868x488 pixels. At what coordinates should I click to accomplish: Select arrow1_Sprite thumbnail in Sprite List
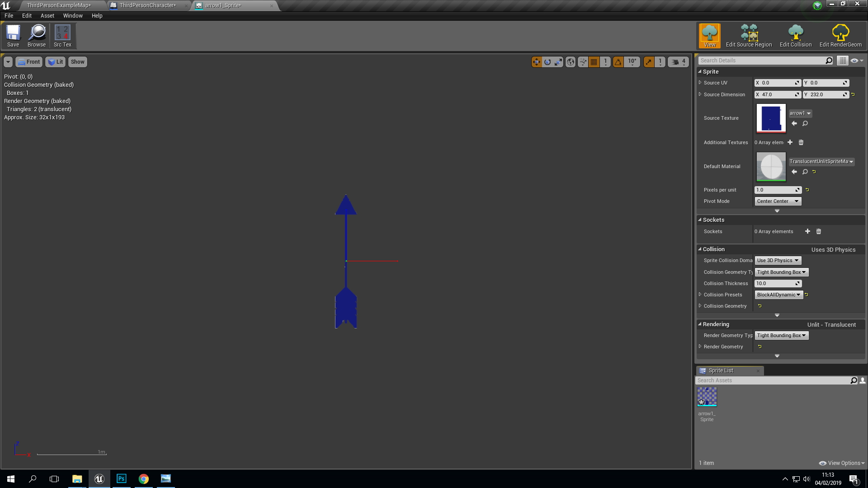[707, 397]
